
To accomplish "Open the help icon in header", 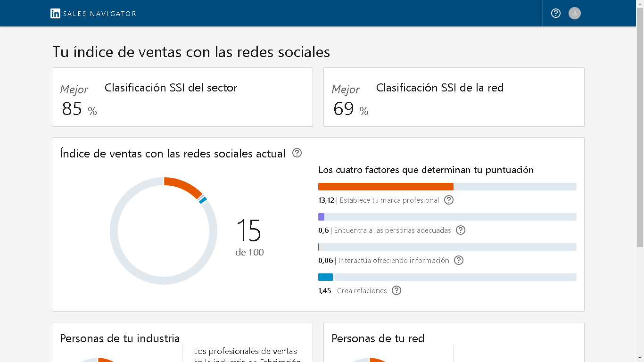I will (x=556, y=13).
